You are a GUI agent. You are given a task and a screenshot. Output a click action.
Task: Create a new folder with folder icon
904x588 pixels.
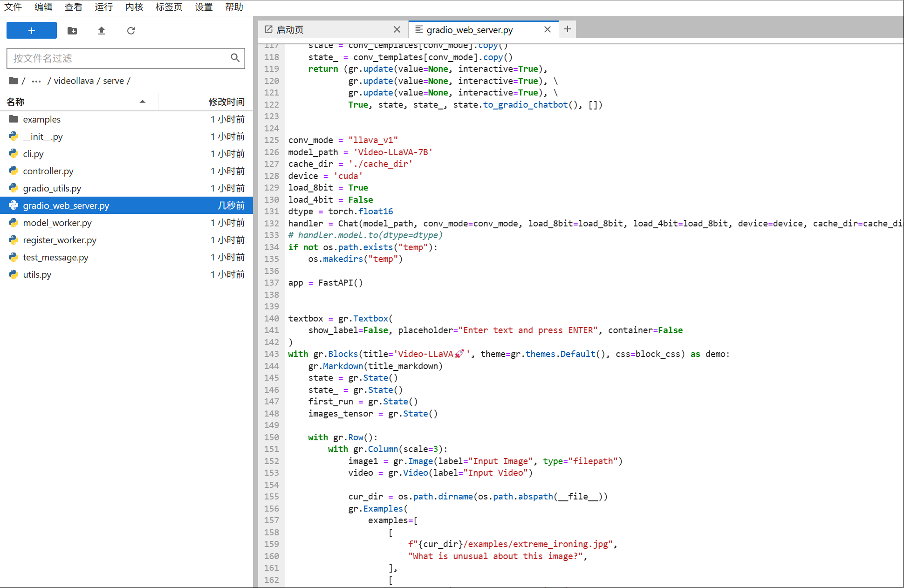72,31
